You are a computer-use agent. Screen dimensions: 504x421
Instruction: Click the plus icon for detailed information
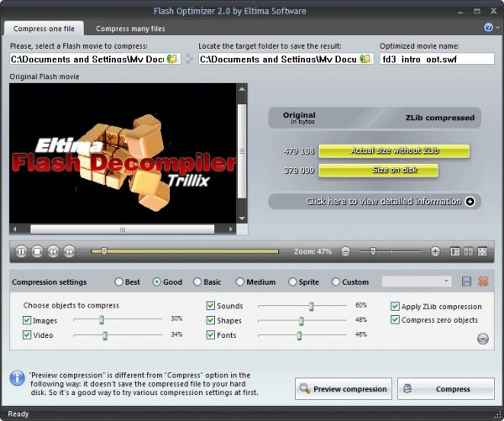(470, 202)
